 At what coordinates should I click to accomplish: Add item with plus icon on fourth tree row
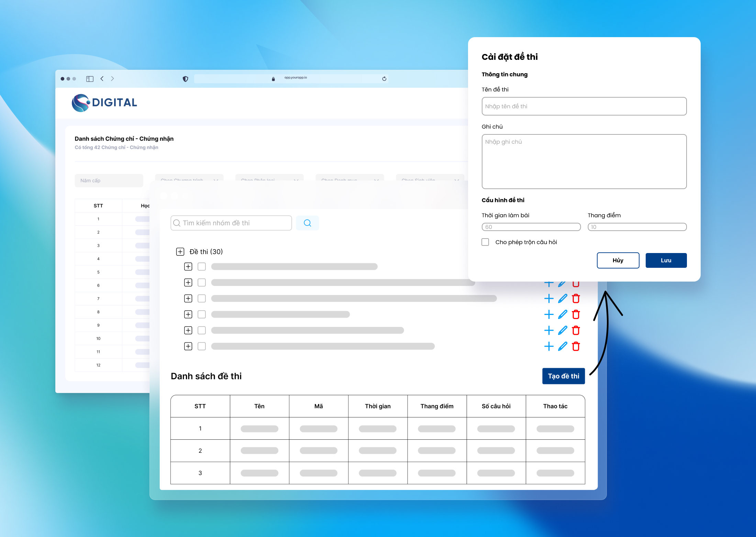pyautogui.click(x=549, y=315)
